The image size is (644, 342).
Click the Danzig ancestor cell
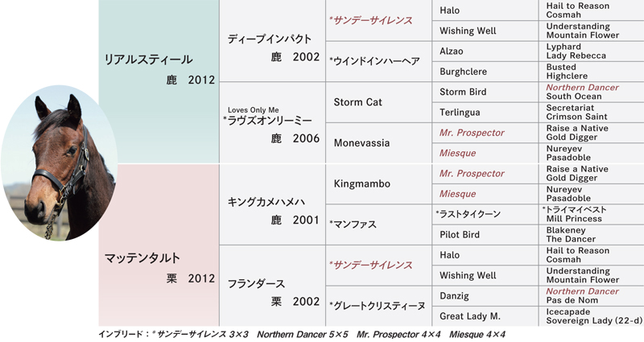485,295
